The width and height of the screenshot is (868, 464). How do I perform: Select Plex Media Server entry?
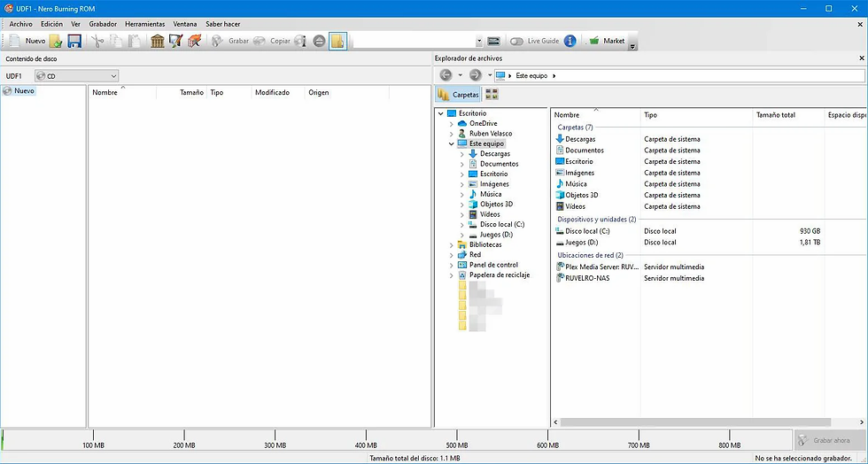pyautogui.click(x=601, y=267)
